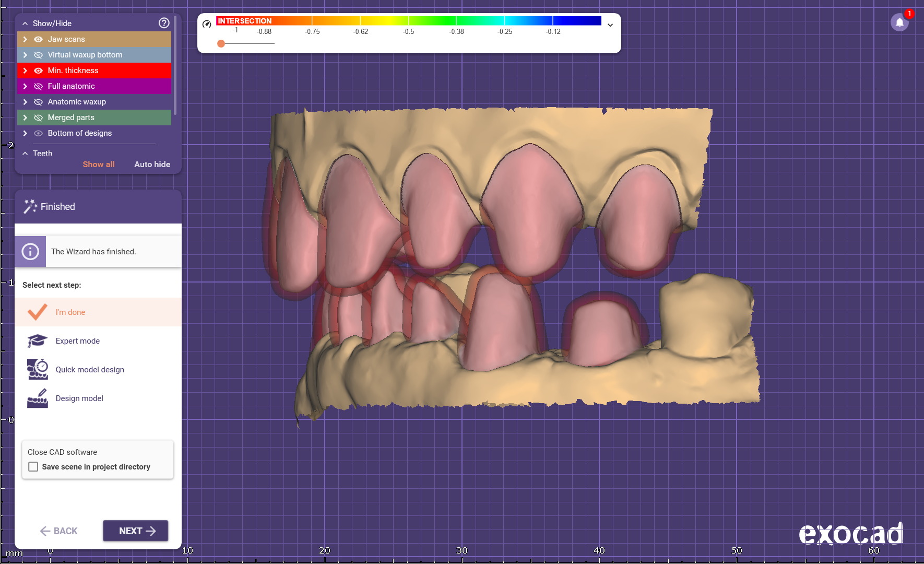Click the wizard wand icon beside Finished

coord(30,206)
